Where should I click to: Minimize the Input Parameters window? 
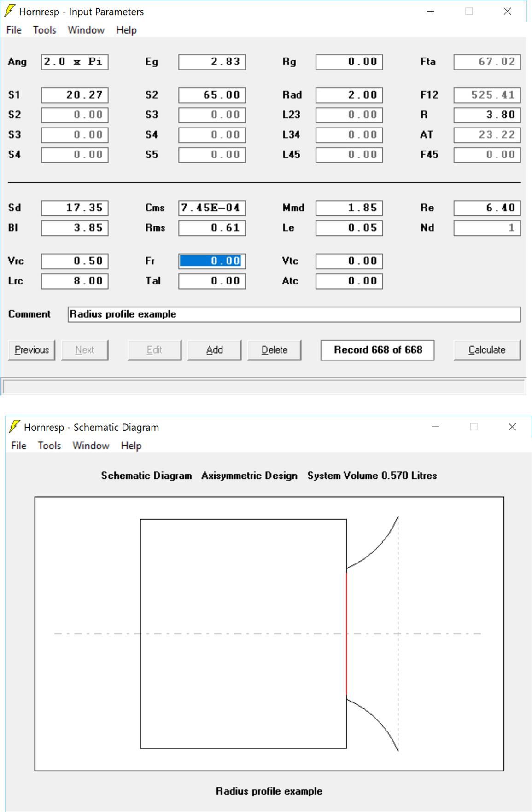431,11
